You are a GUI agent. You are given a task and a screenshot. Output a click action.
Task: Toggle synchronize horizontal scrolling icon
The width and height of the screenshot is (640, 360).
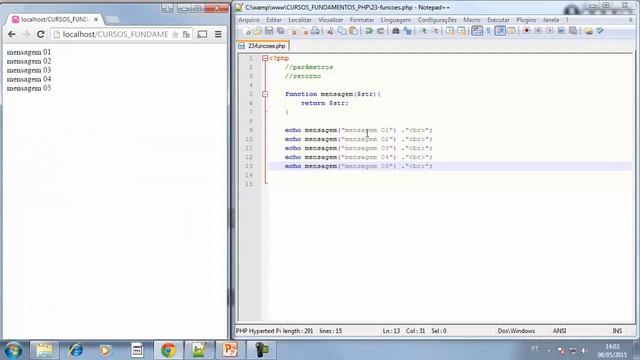coord(462,31)
